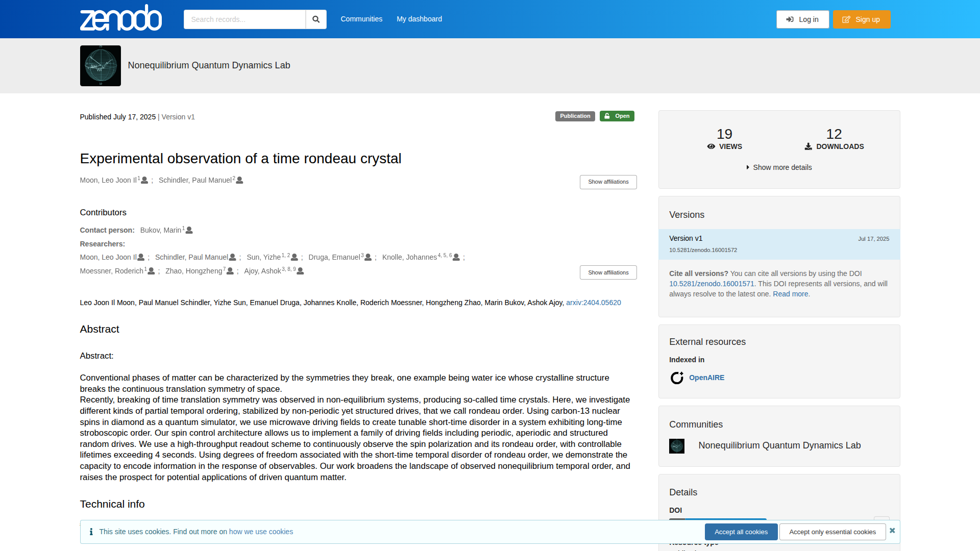Click researcher name Ajoy, Ashok

pos(262,271)
